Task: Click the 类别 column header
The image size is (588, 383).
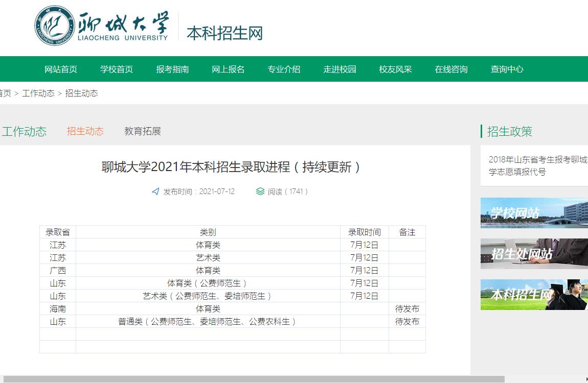Action: point(208,232)
